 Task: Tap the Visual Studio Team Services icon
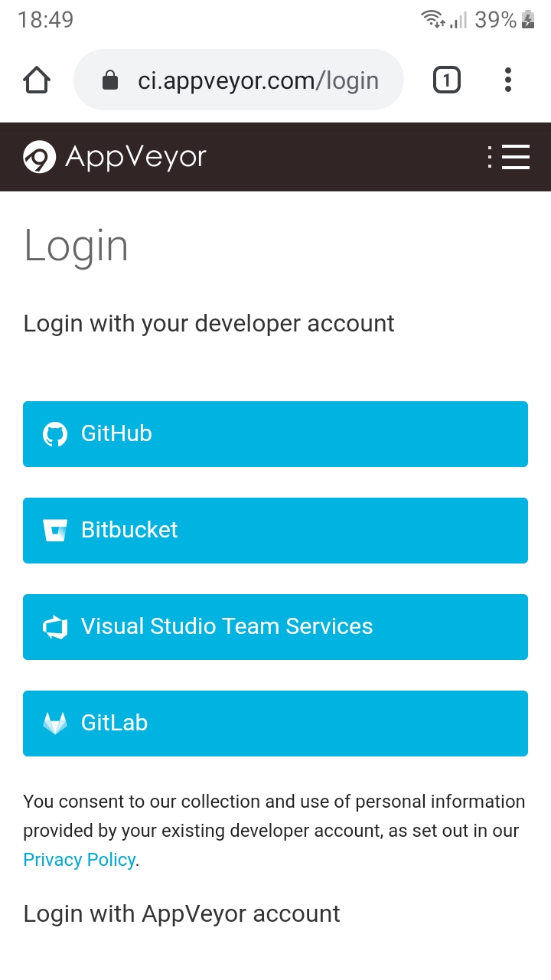click(x=55, y=627)
